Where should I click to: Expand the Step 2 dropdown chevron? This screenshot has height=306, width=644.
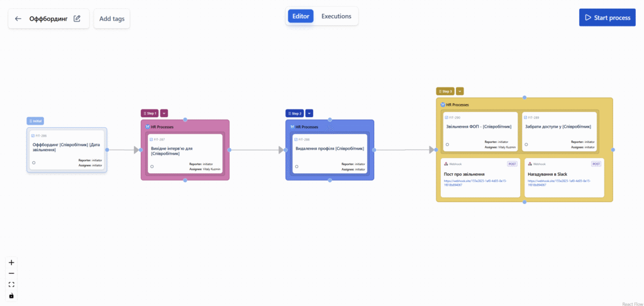point(309,113)
